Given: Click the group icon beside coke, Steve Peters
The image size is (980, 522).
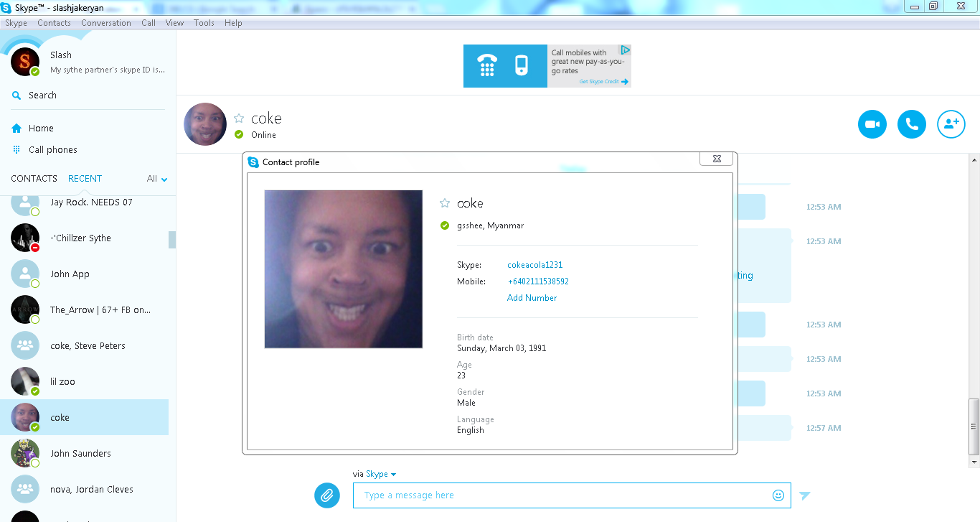Looking at the screenshot, I should click(x=25, y=345).
